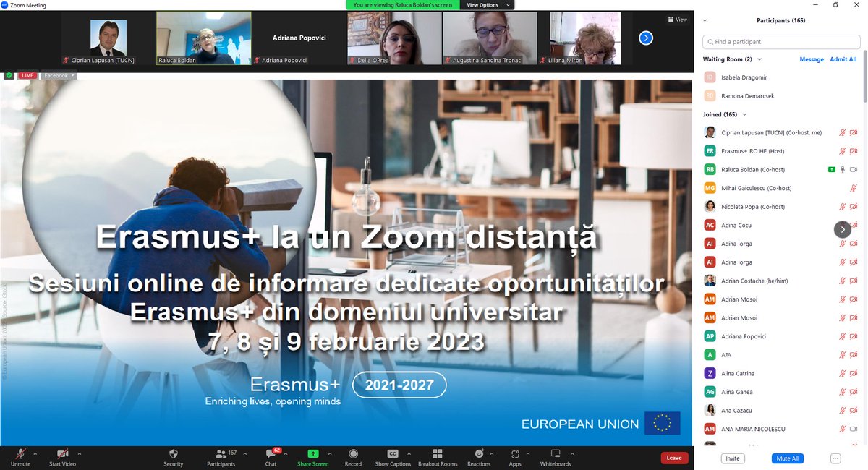Viewport: 868px width, 470px height.
Task: Open the caret next to Chat
Action: pos(287,453)
